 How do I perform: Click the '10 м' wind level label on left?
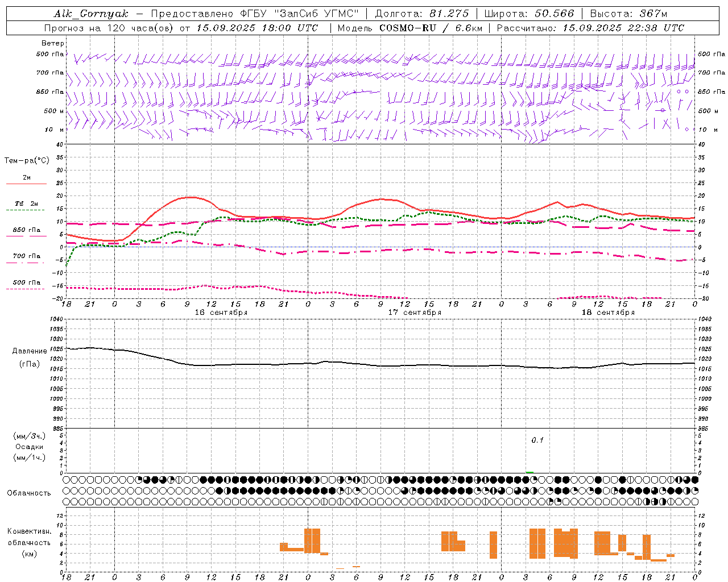[x=55, y=130]
